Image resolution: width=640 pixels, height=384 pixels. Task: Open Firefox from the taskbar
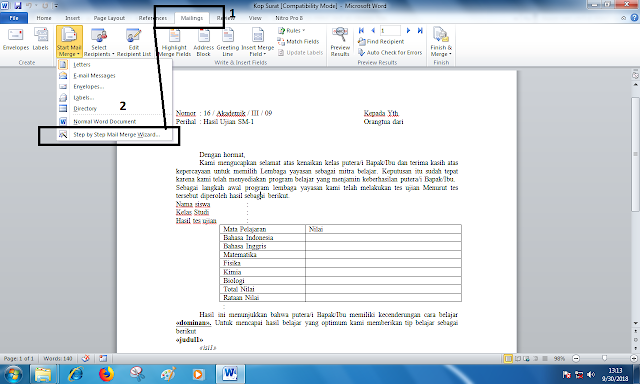click(106, 374)
